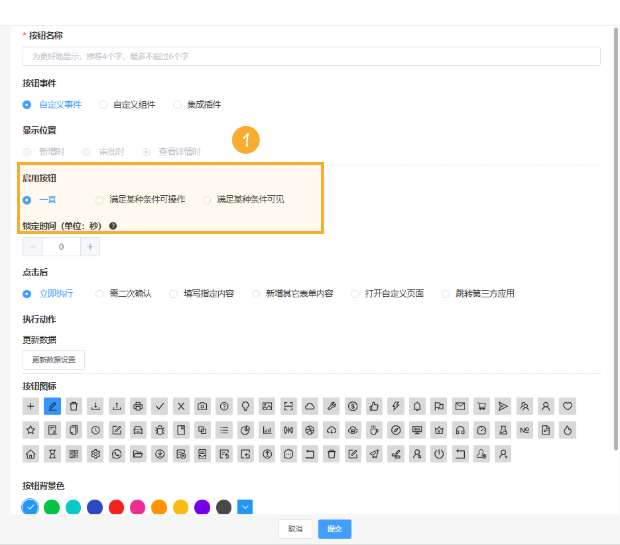Select the open folder icon
620x545 pixels.
pos(138,454)
